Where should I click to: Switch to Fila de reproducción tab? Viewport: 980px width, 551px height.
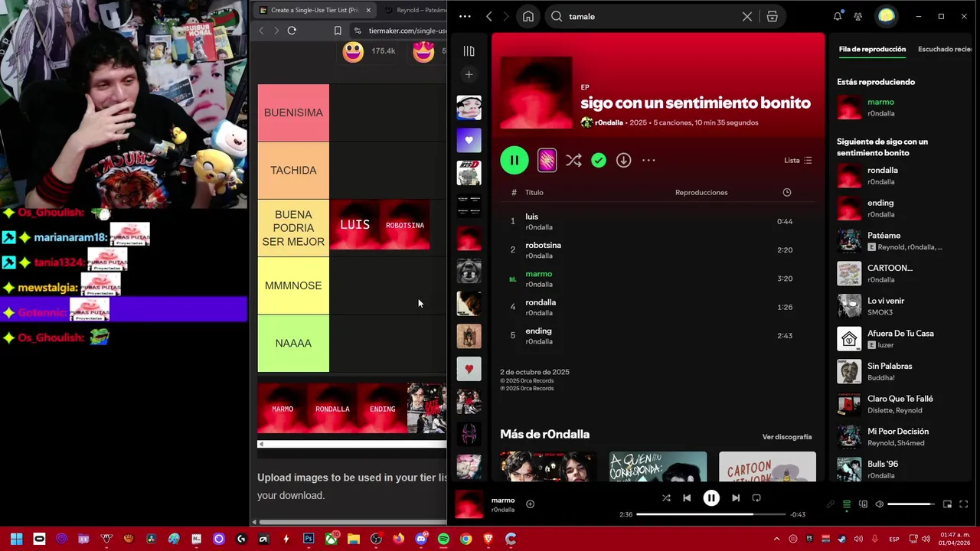click(x=872, y=49)
